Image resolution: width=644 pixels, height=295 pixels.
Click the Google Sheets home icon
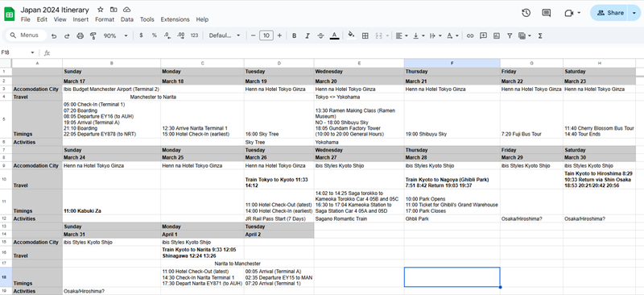coord(9,15)
